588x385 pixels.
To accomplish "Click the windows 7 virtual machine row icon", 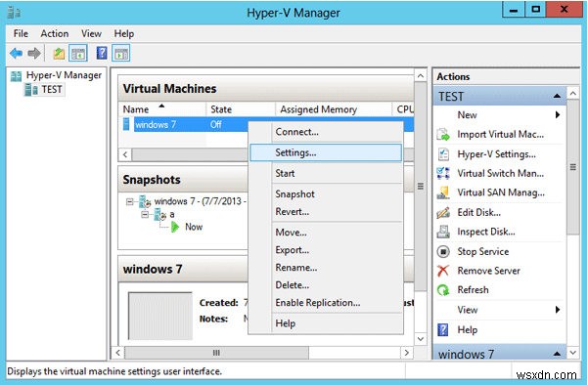I will coord(126,124).
